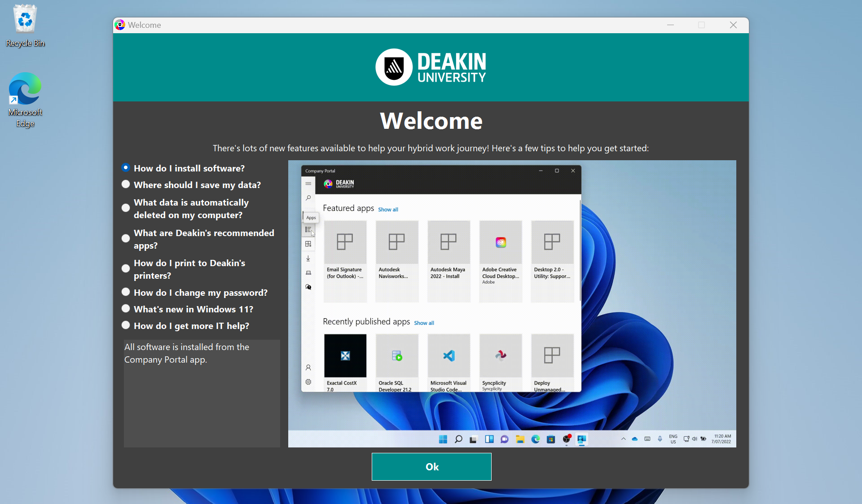862x504 pixels.
Task: Click the Company Portal screenshot image
Action: click(512, 304)
